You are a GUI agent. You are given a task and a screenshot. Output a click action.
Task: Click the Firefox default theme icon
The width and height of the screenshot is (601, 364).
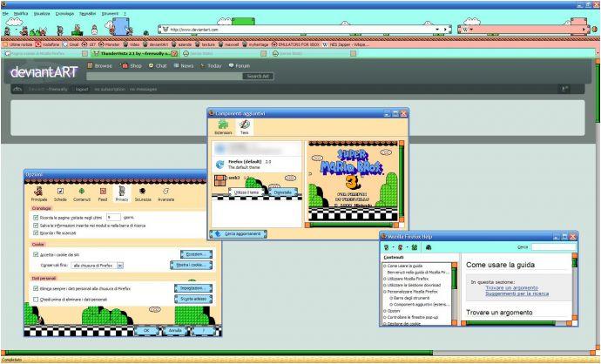[x=219, y=165]
